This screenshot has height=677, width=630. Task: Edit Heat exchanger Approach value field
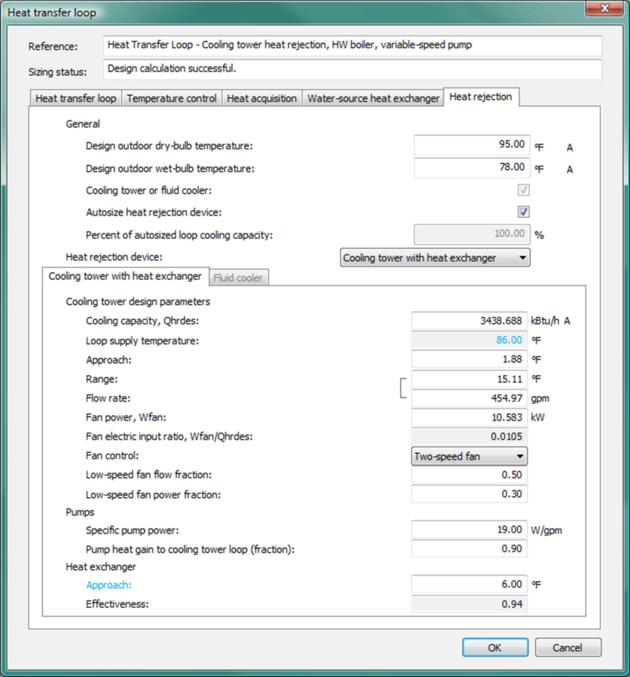pyautogui.click(x=470, y=585)
